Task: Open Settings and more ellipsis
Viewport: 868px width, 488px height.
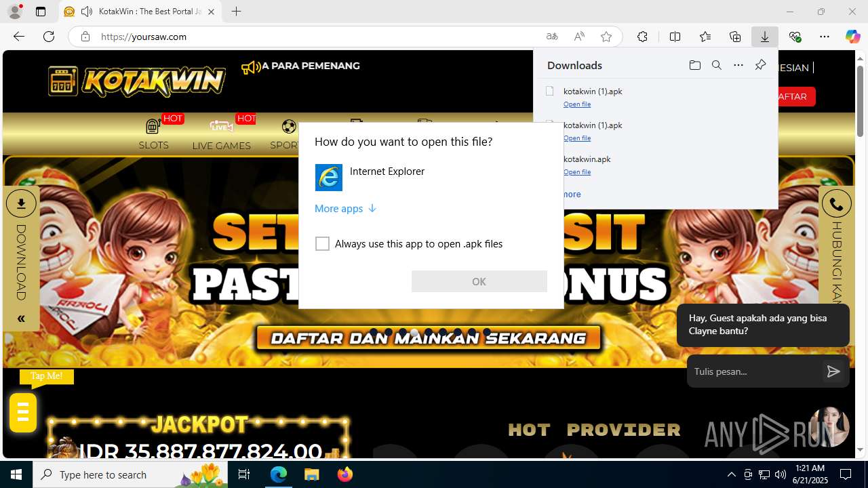Action: click(825, 37)
